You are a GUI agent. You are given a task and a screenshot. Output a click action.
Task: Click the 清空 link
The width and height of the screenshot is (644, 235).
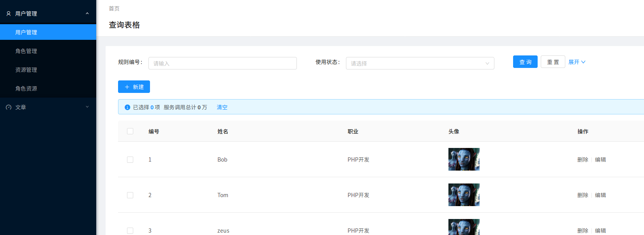pos(222,107)
